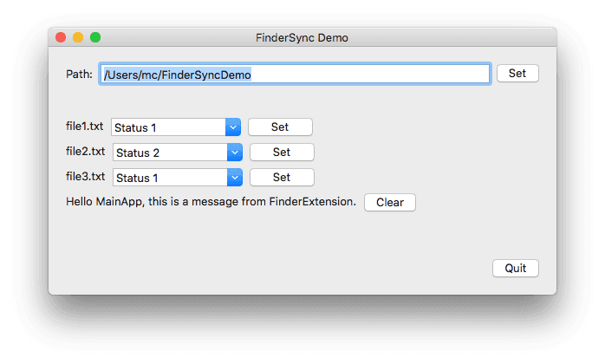This screenshot has width=605, height=364.
Task: Click the blue chevron on file1.txt popup
Action: pos(232,127)
